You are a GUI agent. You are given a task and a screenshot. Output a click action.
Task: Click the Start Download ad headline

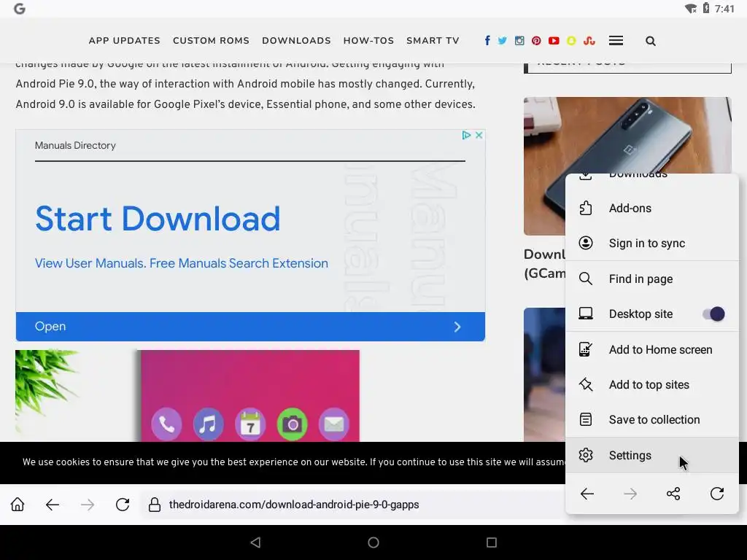click(158, 219)
